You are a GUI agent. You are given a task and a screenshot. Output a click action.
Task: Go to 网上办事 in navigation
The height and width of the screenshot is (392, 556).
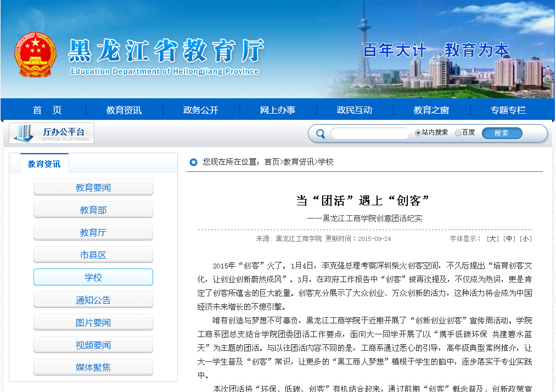(278, 110)
